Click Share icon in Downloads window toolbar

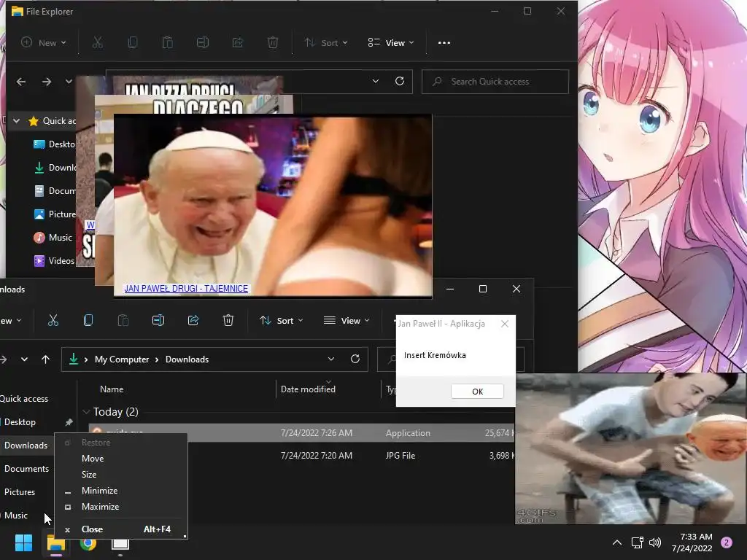point(193,321)
